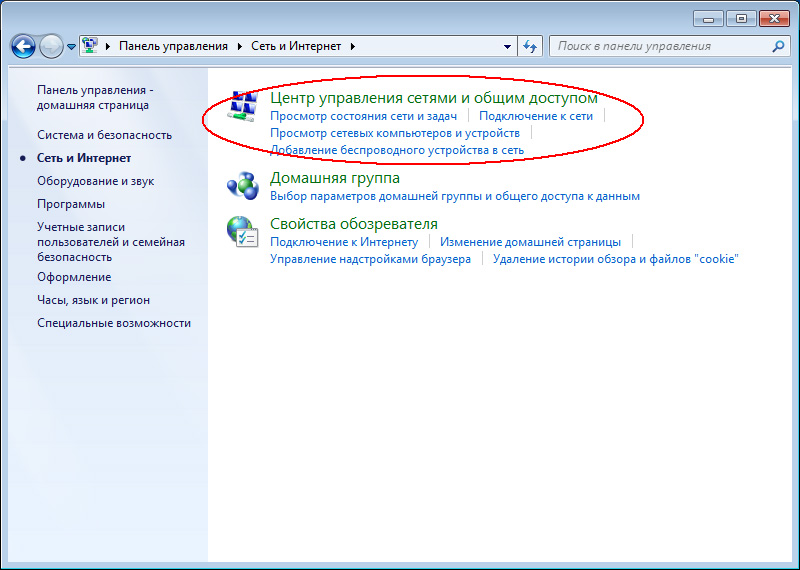Open Специальные возможности category
The width and height of the screenshot is (800, 570).
[x=114, y=323]
